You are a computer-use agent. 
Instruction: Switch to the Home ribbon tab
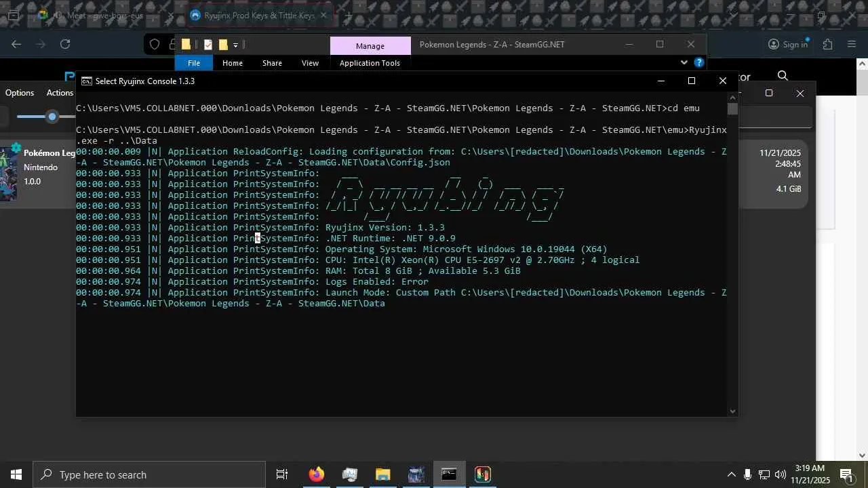[233, 63]
